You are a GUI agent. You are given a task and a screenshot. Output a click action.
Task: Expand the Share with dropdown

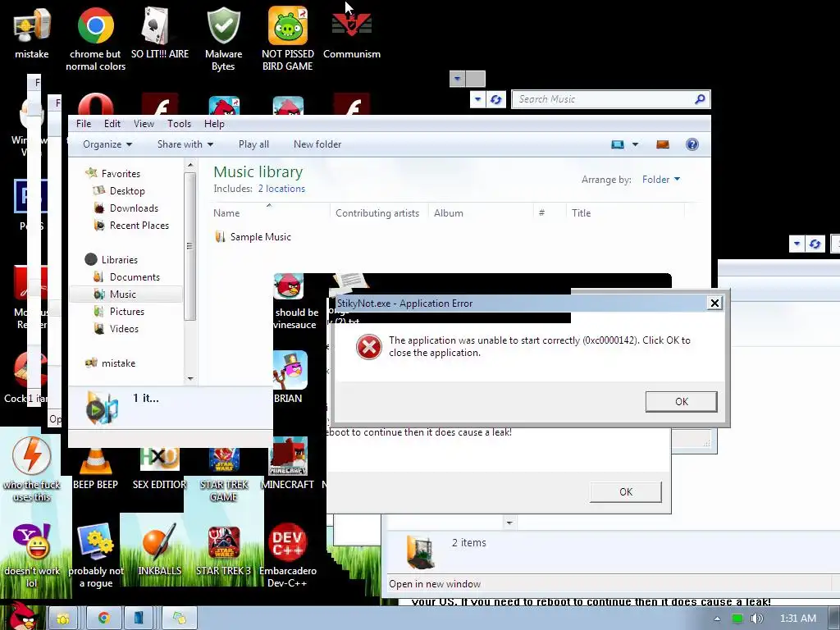(x=185, y=144)
